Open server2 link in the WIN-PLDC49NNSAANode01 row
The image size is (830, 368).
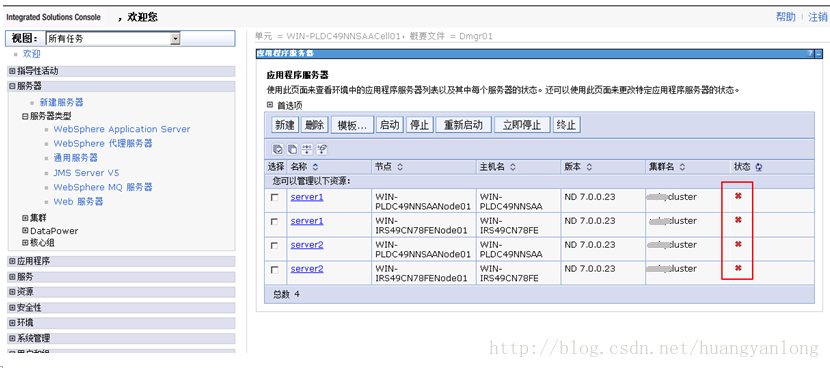307,245
